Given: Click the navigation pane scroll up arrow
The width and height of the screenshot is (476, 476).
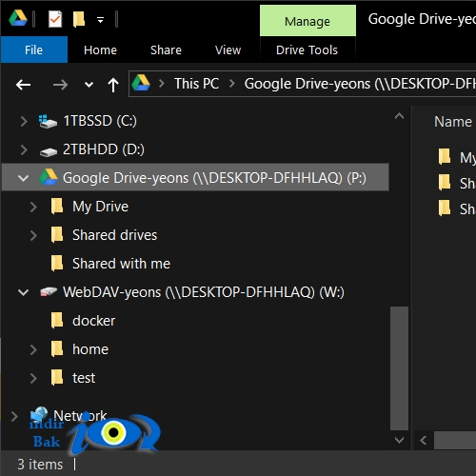Looking at the screenshot, I should (399, 116).
